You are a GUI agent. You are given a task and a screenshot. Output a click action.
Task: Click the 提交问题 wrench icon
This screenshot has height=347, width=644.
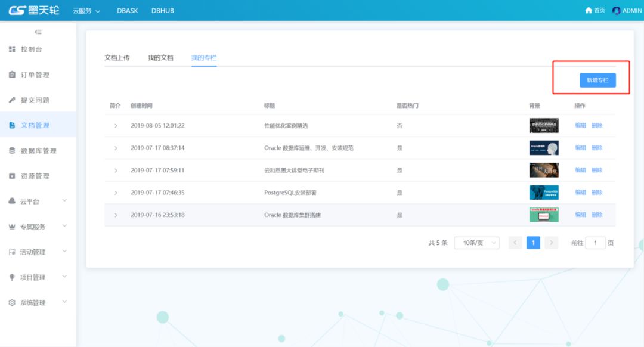(12, 100)
